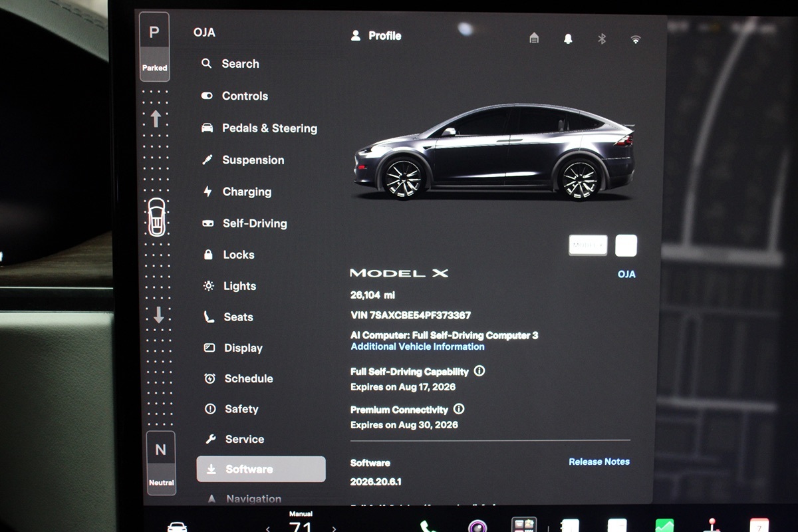Raise temperature with the right arrow by 71
This screenshot has height=532, width=798.
(333, 528)
